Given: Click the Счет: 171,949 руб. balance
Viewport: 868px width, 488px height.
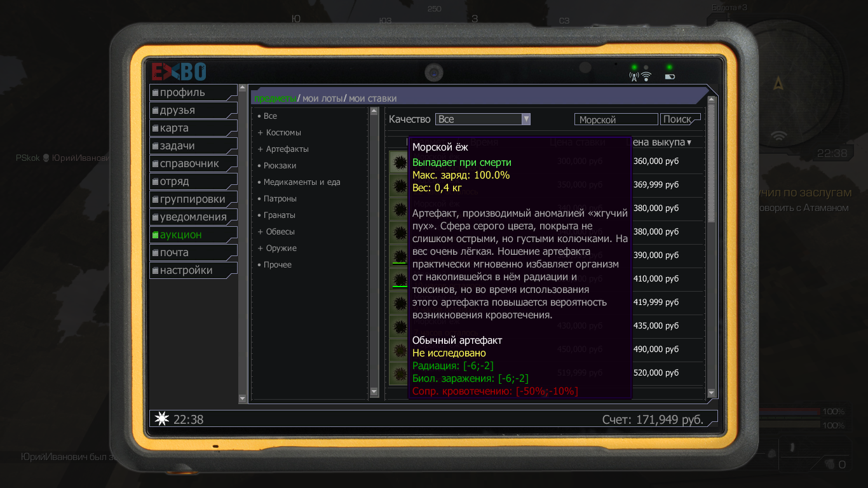Looking at the screenshot, I should pyautogui.click(x=653, y=420).
